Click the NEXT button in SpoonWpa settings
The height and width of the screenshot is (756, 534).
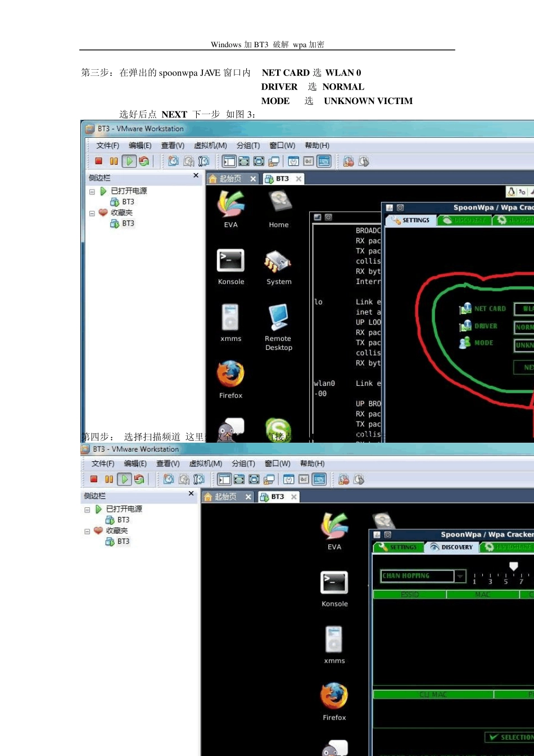(526, 367)
